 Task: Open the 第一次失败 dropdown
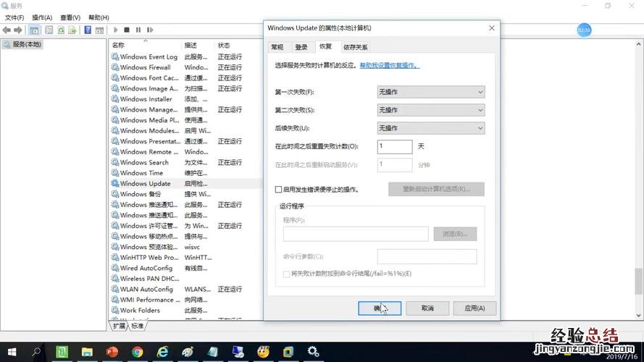pos(430,92)
